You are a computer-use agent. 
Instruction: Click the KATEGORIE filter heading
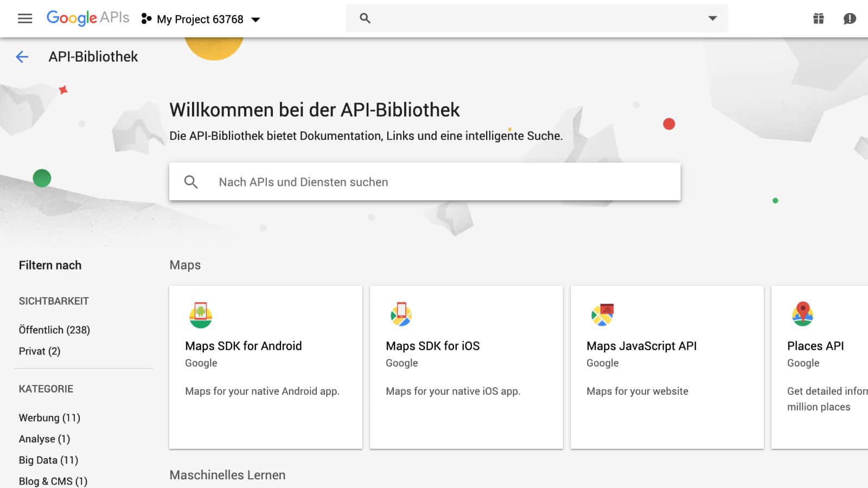point(46,389)
